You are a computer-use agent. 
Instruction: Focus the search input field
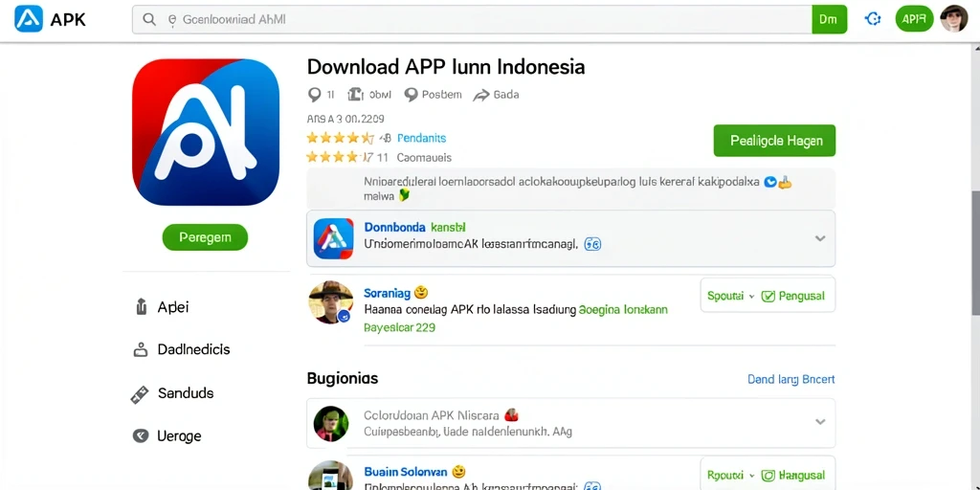[x=472, y=19]
